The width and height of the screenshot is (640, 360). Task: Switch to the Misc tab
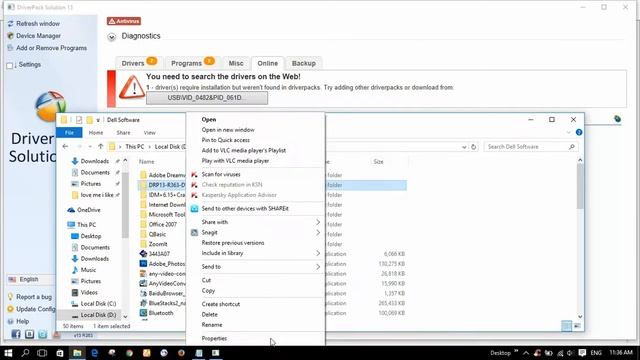click(236, 63)
